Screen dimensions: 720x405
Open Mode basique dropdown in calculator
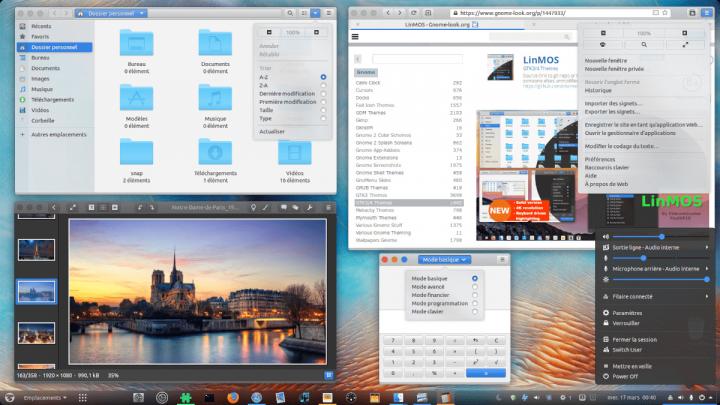(443, 260)
